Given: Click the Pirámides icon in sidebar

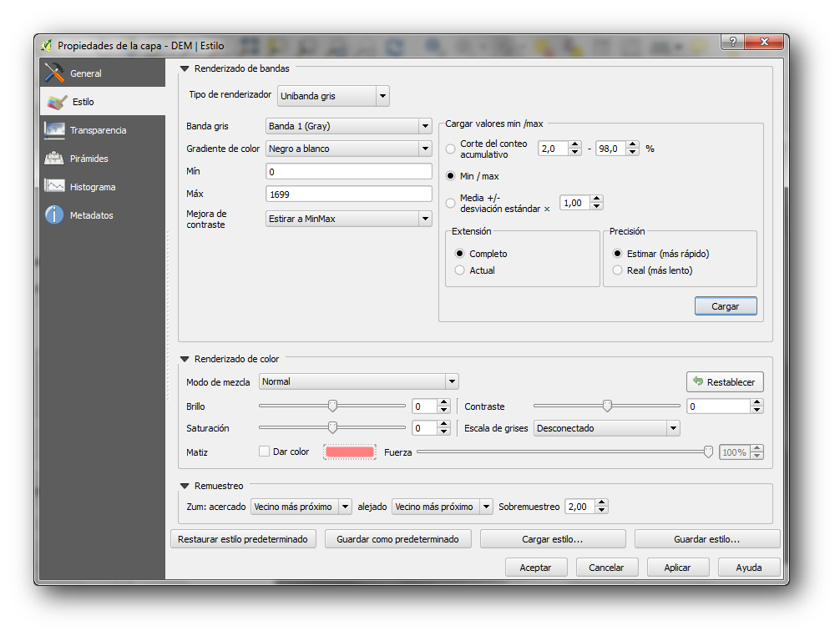Looking at the screenshot, I should point(54,159).
